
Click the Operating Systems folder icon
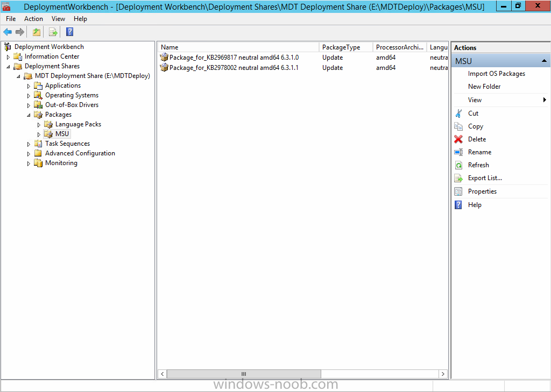click(38, 95)
